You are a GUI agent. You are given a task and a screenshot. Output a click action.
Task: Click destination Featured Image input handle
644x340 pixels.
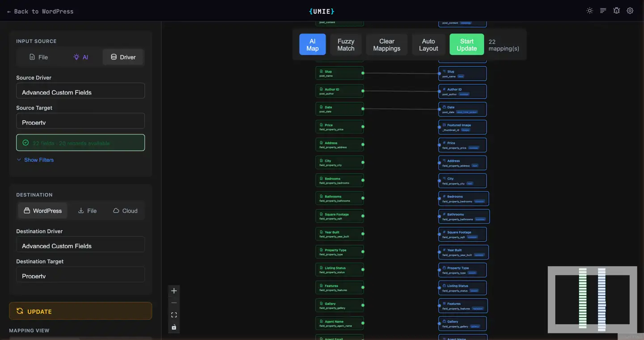[439, 127]
